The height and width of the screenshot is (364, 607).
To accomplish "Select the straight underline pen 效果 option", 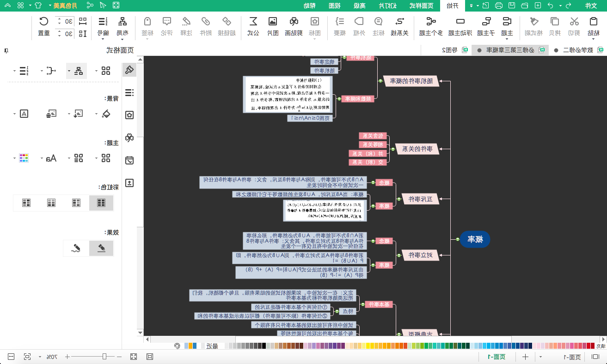I will 101,249.
